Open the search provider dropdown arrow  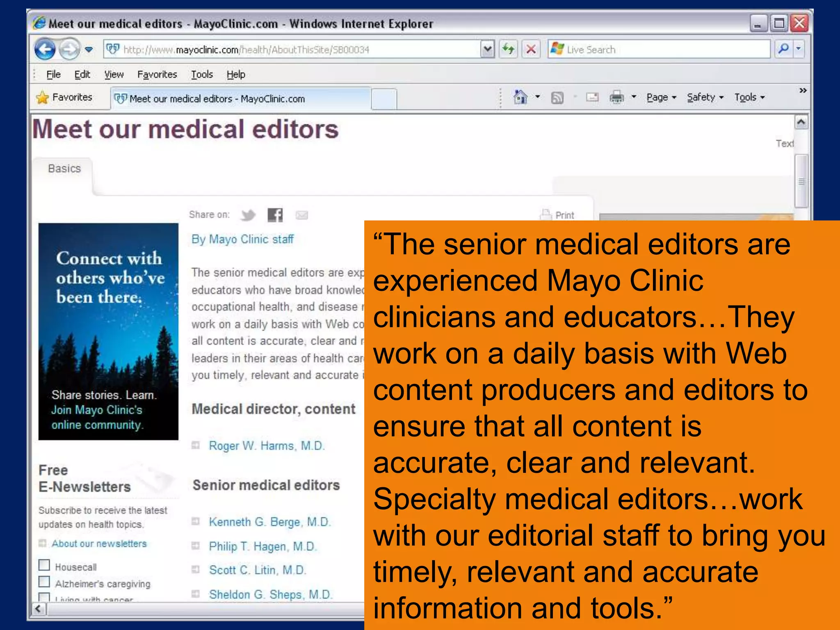pos(799,49)
